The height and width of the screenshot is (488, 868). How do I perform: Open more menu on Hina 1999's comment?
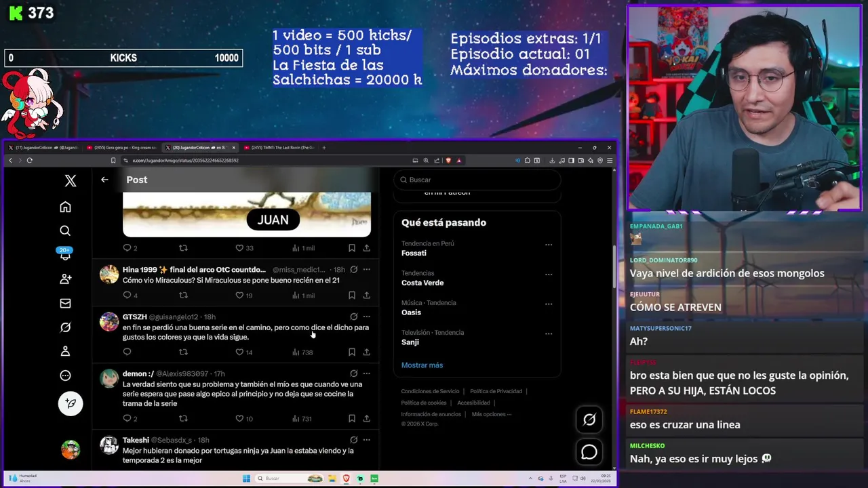click(366, 270)
